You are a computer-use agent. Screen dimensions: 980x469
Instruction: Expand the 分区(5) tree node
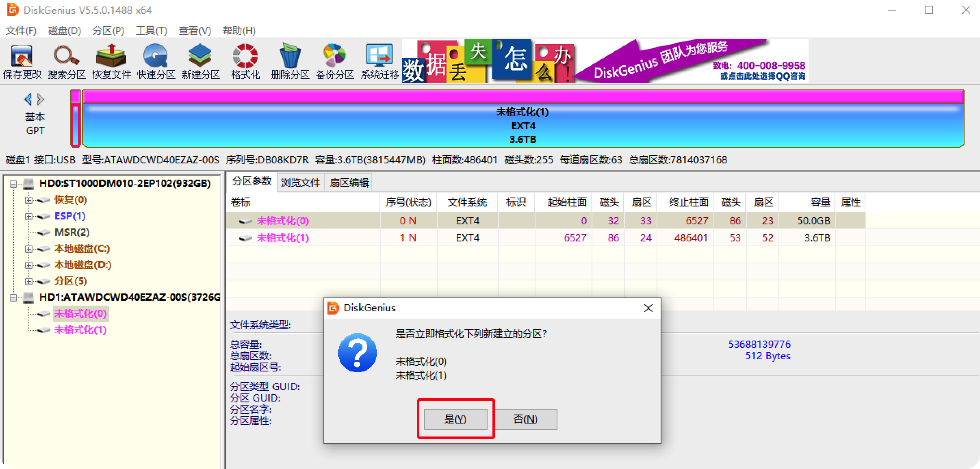[x=28, y=281]
